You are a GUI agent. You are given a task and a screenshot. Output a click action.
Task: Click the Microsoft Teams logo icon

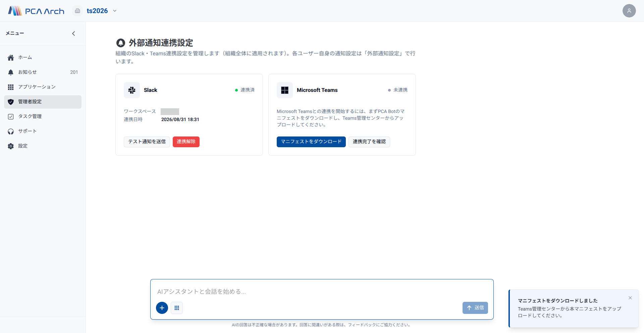click(285, 90)
